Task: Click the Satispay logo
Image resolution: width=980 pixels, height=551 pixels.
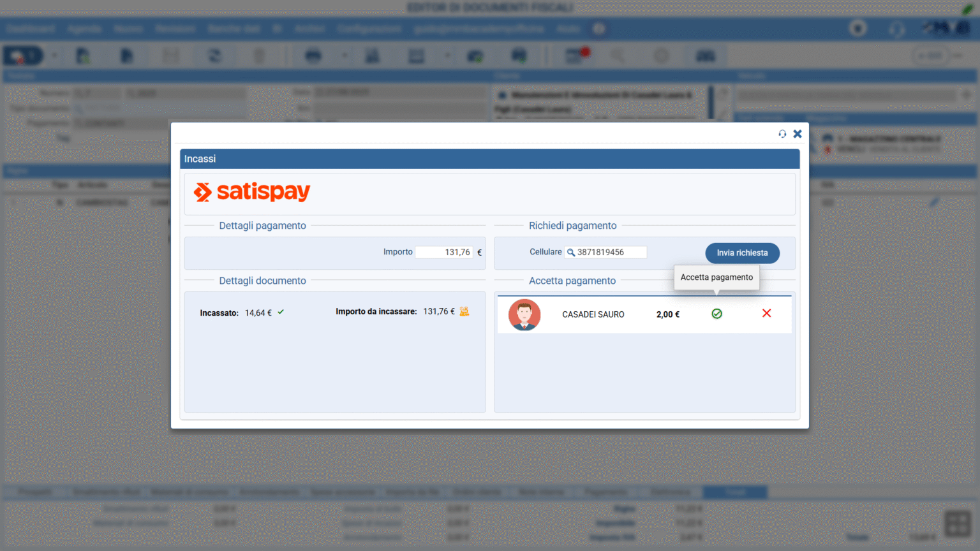Action: 252,192
